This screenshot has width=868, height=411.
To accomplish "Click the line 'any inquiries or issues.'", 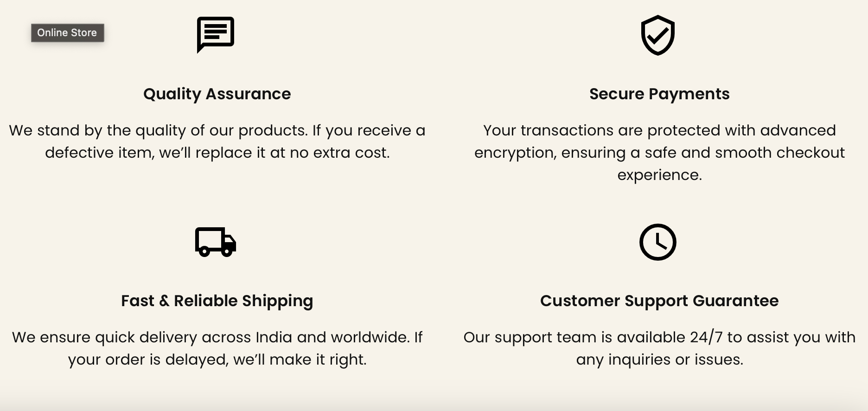I will 659,360.
